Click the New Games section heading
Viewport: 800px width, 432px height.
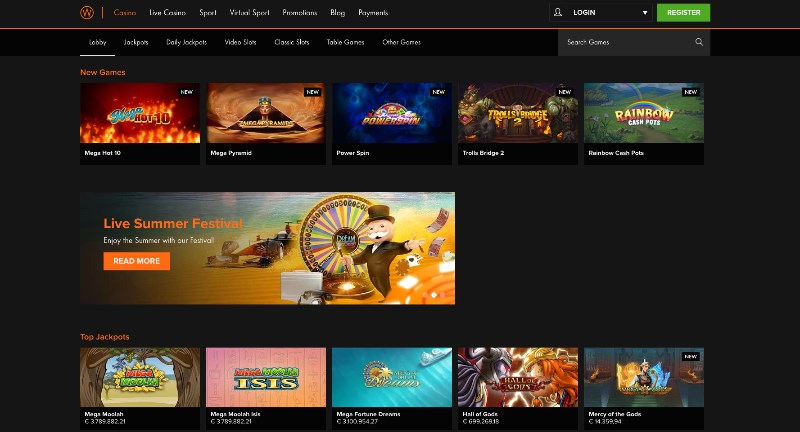(103, 72)
